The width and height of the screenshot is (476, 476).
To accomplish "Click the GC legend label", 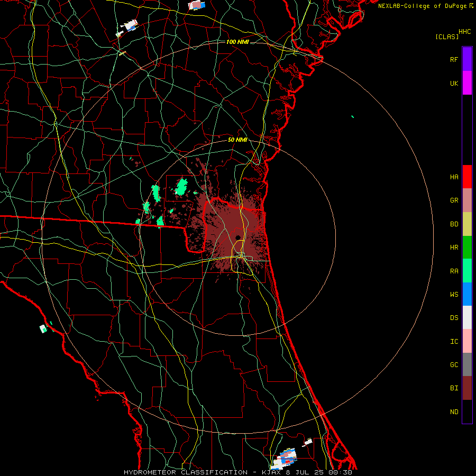I will coord(454,364).
